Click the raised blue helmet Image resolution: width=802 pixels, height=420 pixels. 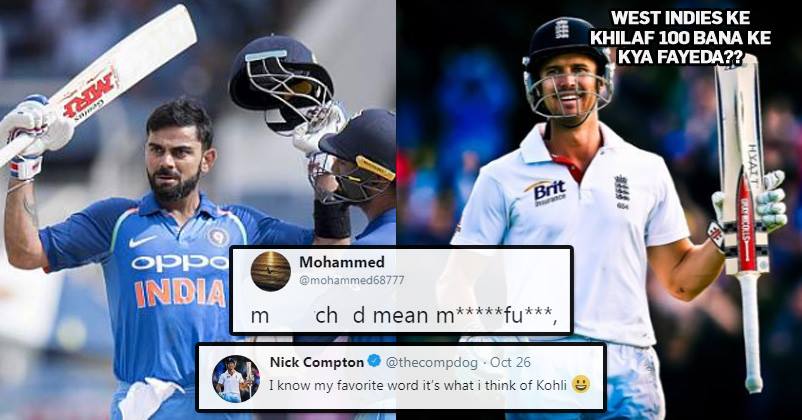(281, 82)
